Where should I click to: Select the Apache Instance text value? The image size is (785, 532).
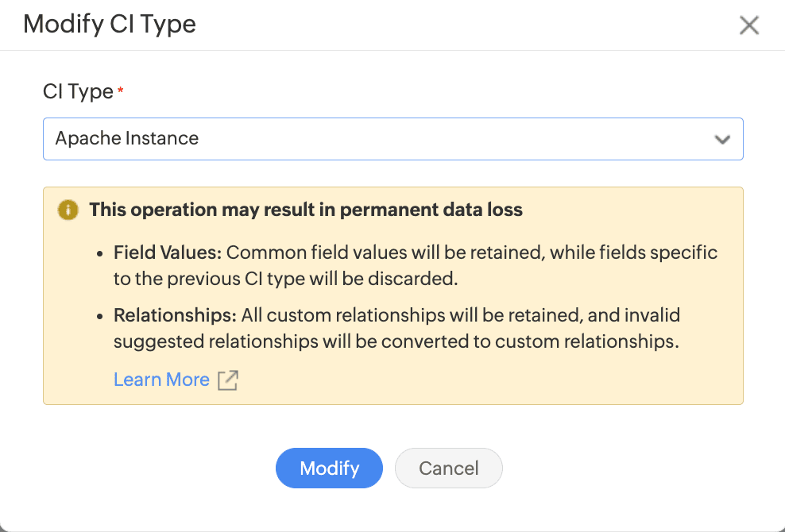pyautogui.click(x=127, y=139)
